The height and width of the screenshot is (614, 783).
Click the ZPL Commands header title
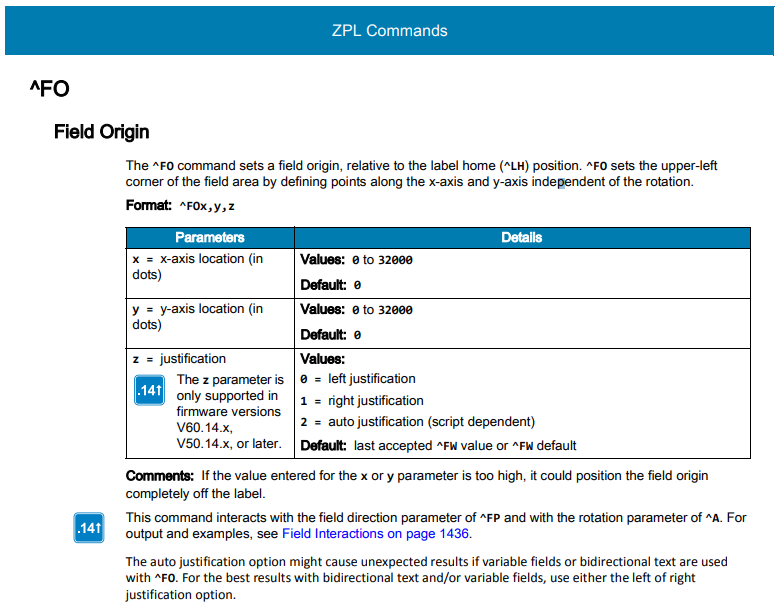[x=390, y=30]
